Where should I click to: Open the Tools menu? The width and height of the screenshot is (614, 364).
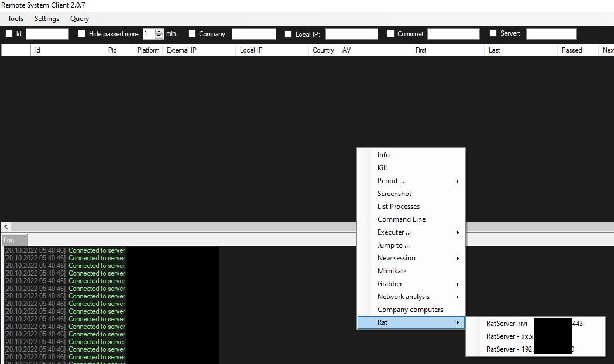click(x=16, y=19)
